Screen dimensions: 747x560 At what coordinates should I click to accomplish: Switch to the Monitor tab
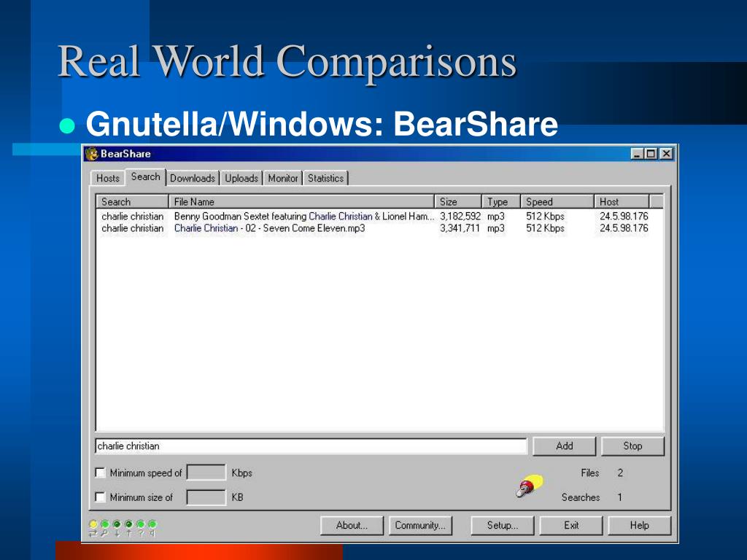pos(283,178)
